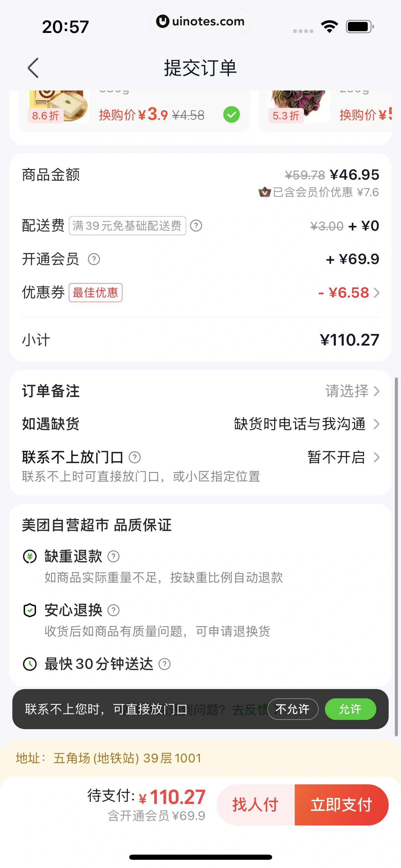Tap the 5.3折 vegetable add-on thumbnail
This screenshot has height=868, width=401.
pyautogui.click(x=297, y=106)
